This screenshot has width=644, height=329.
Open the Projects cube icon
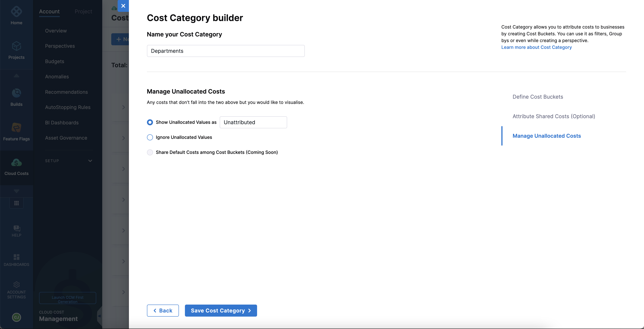pos(17,46)
